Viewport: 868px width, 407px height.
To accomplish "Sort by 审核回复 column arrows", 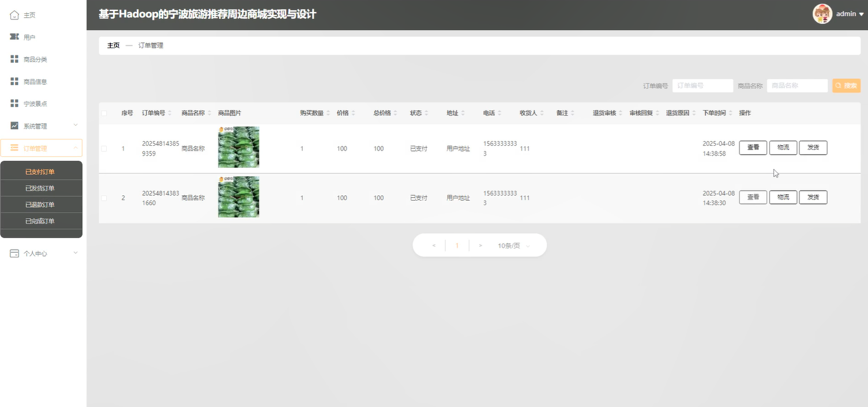I will pos(658,113).
